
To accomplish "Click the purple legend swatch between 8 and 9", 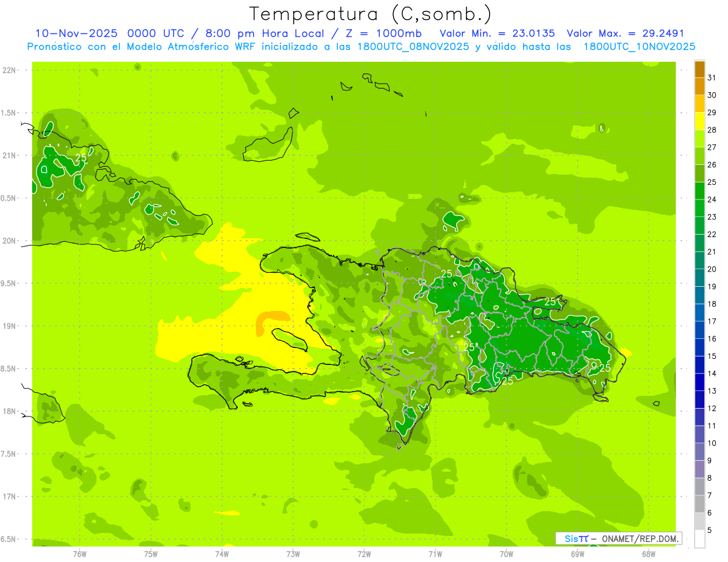I will (x=699, y=469).
